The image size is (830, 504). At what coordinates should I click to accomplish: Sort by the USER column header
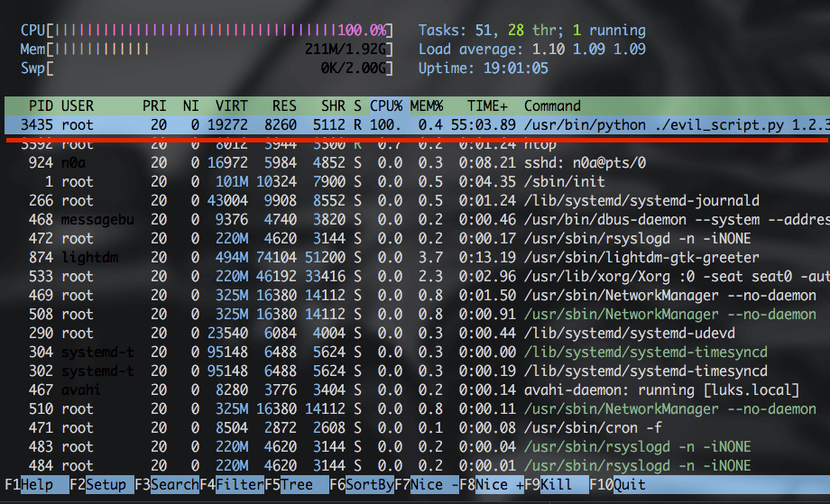78,105
